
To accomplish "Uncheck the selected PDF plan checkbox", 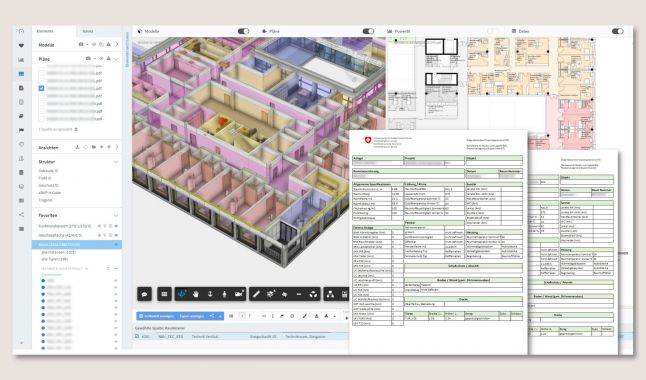I will click(41, 88).
